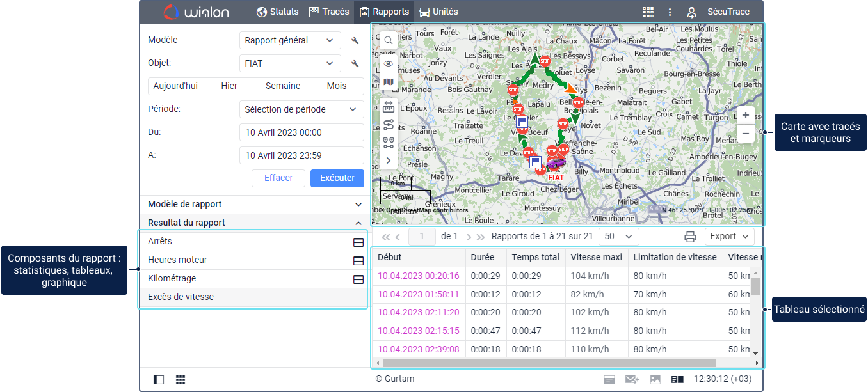Zoom in on the map
Screen dimensions: 868x392
pyautogui.click(x=745, y=116)
